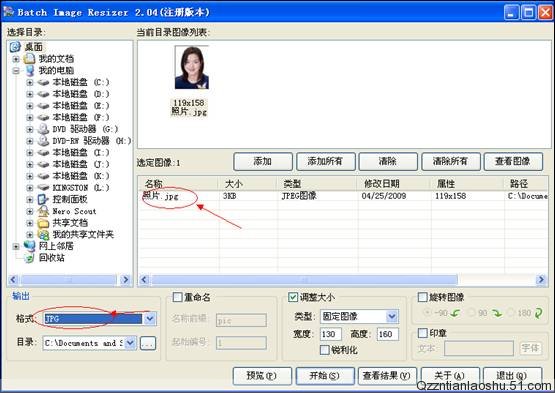Viewport: 555px width, 393px height.
Task: Sort list by 修改日期 column header
Action: (394, 183)
